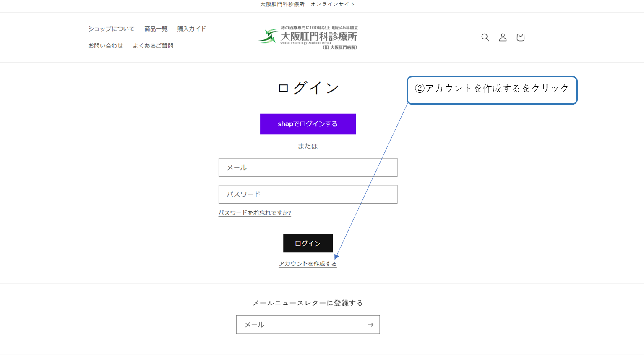
Task: Open the お問い合わせ page
Action: (x=105, y=46)
